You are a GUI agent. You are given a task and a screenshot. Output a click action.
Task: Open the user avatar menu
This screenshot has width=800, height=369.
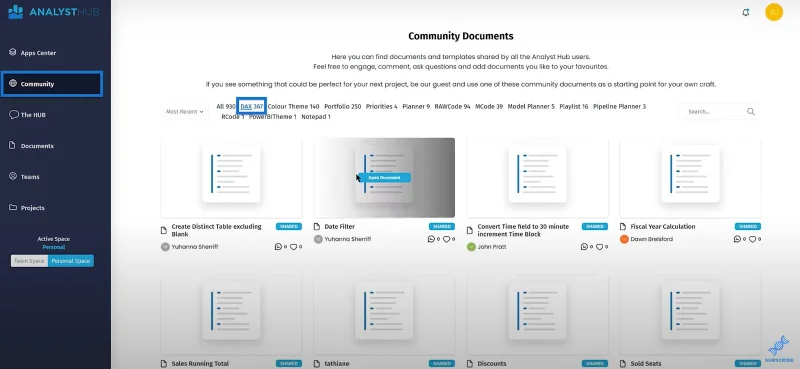click(x=774, y=12)
